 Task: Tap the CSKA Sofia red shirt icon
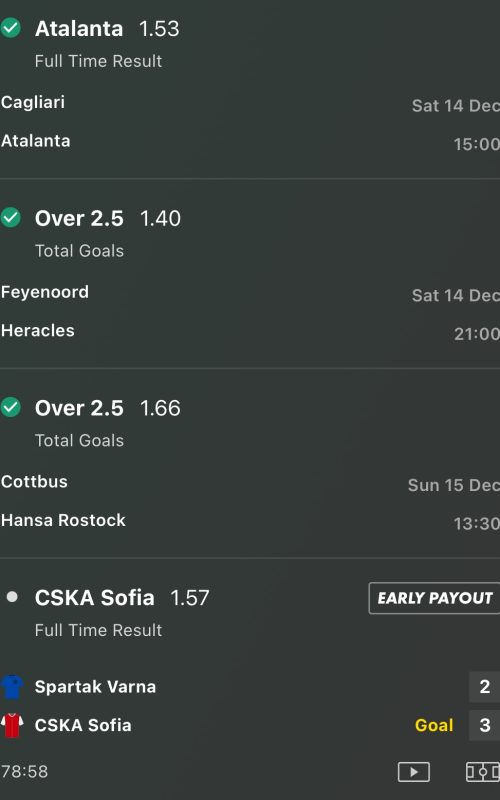12,725
